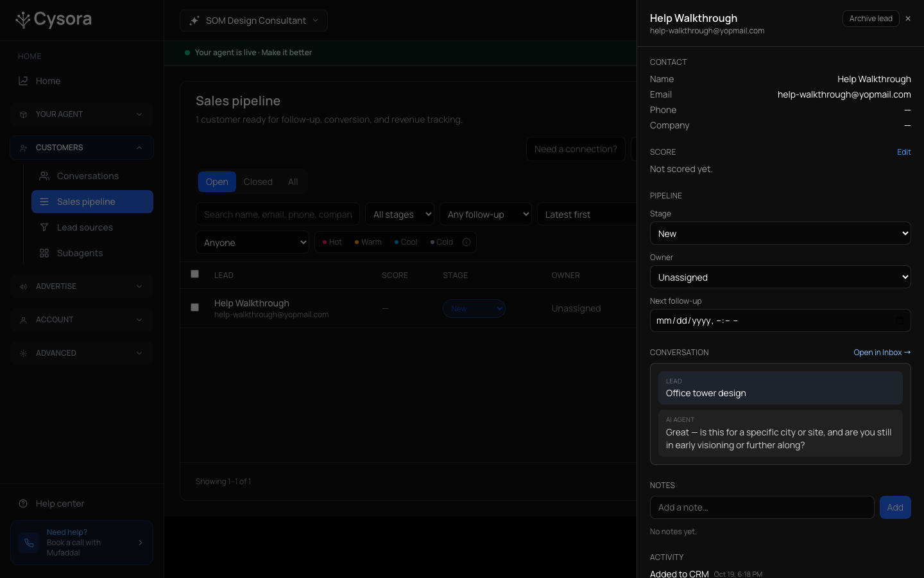Click the Archive lead button
924x578 pixels.
pyautogui.click(x=871, y=19)
